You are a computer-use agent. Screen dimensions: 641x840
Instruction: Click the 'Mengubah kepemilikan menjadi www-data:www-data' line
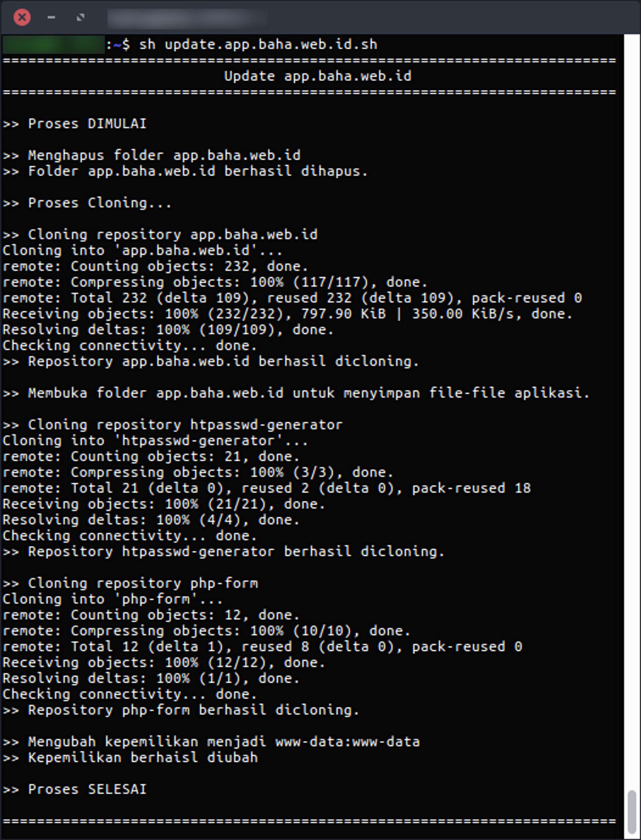pyautogui.click(x=224, y=741)
